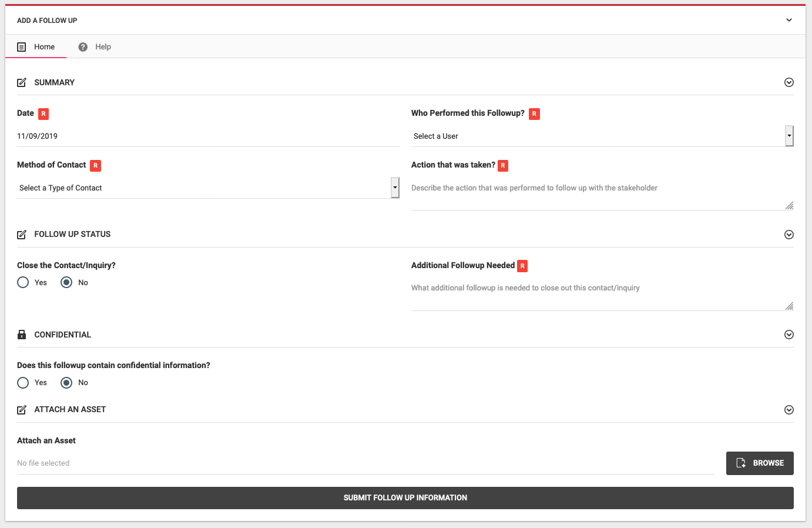Click the Home tab document icon
This screenshot has width=812, height=528.
point(22,47)
